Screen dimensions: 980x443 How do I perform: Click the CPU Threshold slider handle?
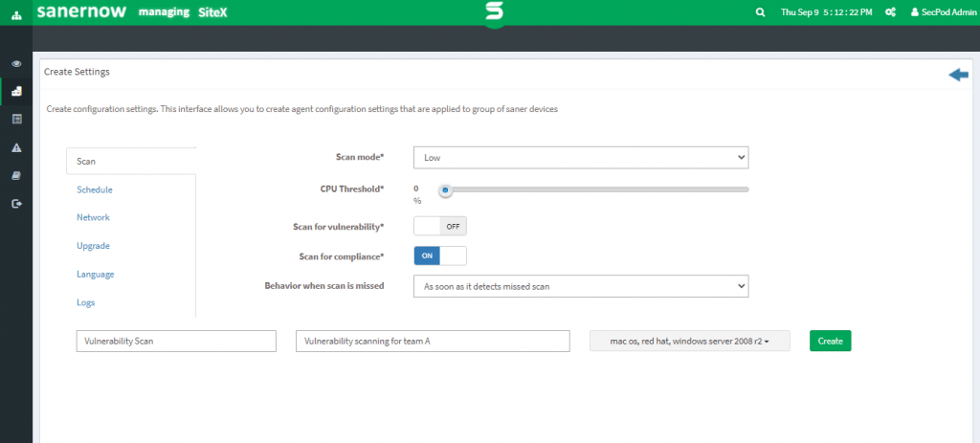pyautogui.click(x=445, y=189)
